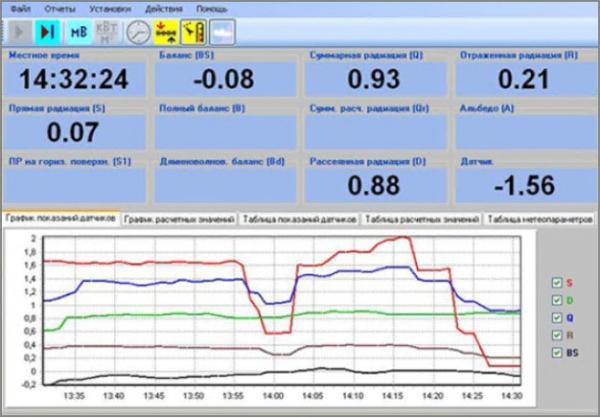Open the Помощь menu
The width and height of the screenshot is (600, 418).
click(212, 9)
